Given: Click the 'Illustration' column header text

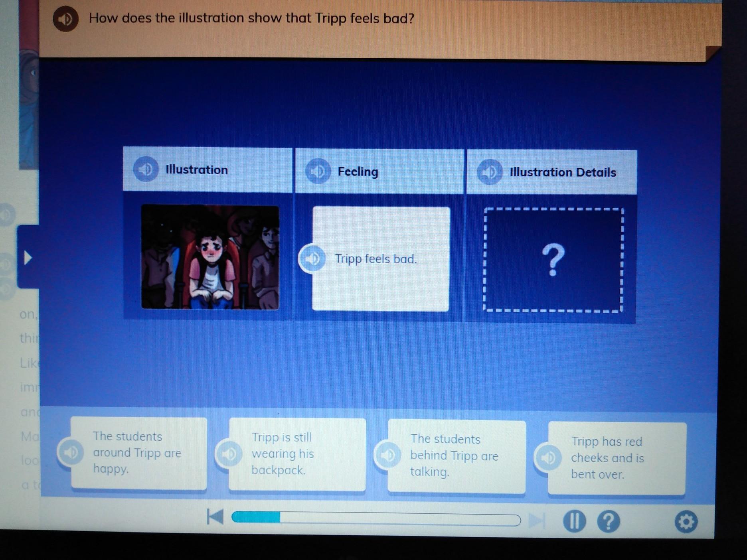Looking at the screenshot, I should click(x=197, y=170).
